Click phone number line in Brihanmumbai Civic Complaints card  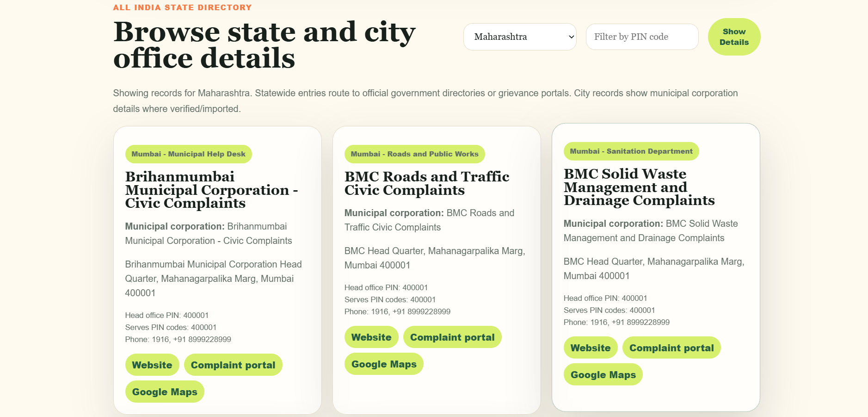[x=178, y=339]
